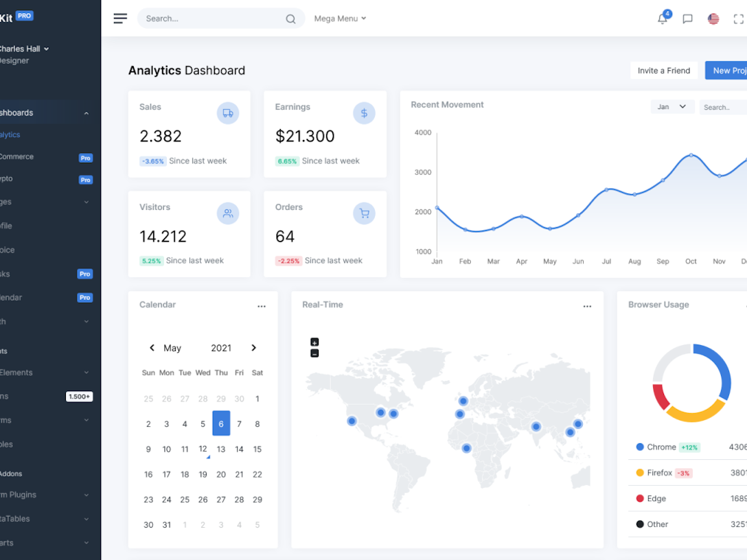Open the Real-Time panel ellipsis options
Screen dimensions: 747x560
(587, 306)
